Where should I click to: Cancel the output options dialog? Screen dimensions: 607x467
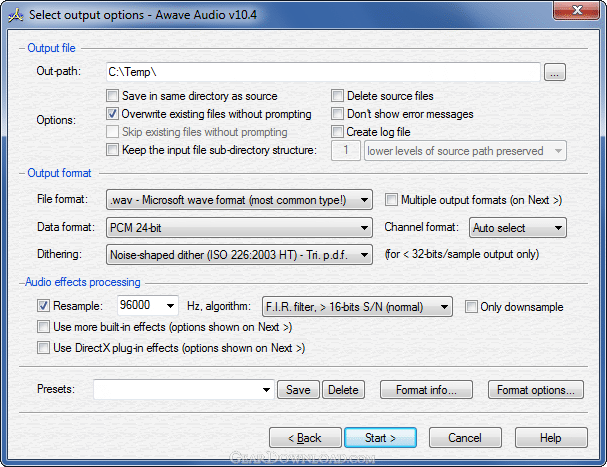465,438
